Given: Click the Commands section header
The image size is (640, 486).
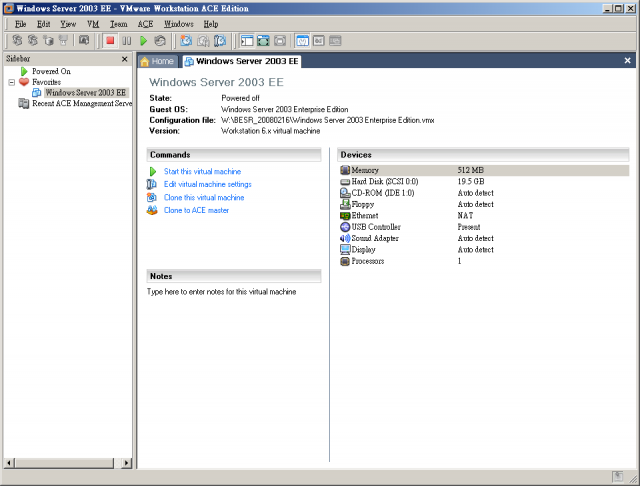Looking at the screenshot, I should coord(234,155).
